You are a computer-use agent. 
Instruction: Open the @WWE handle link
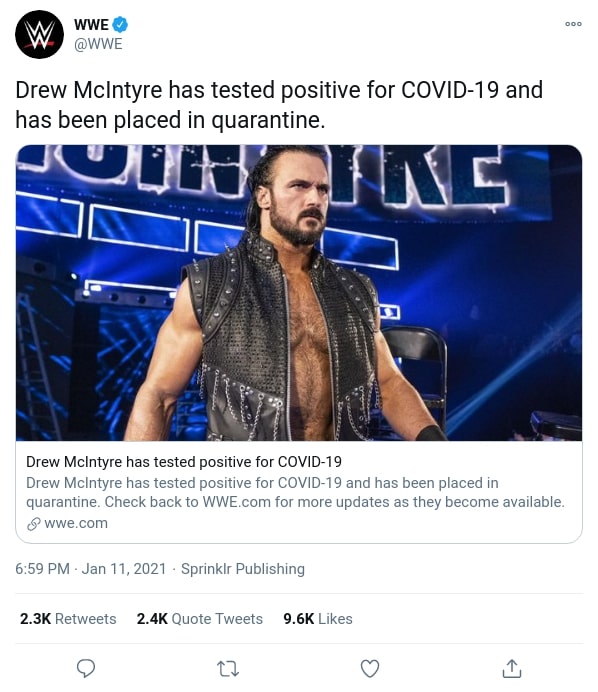tap(98, 44)
